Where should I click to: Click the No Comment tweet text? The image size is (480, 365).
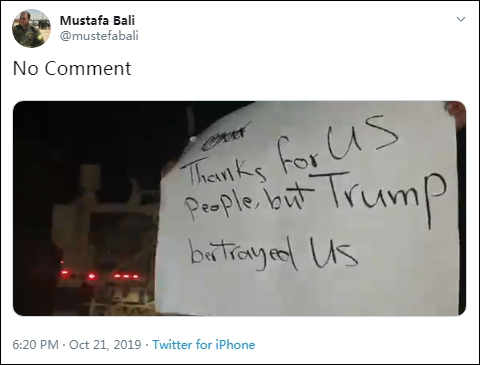pos(72,68)
